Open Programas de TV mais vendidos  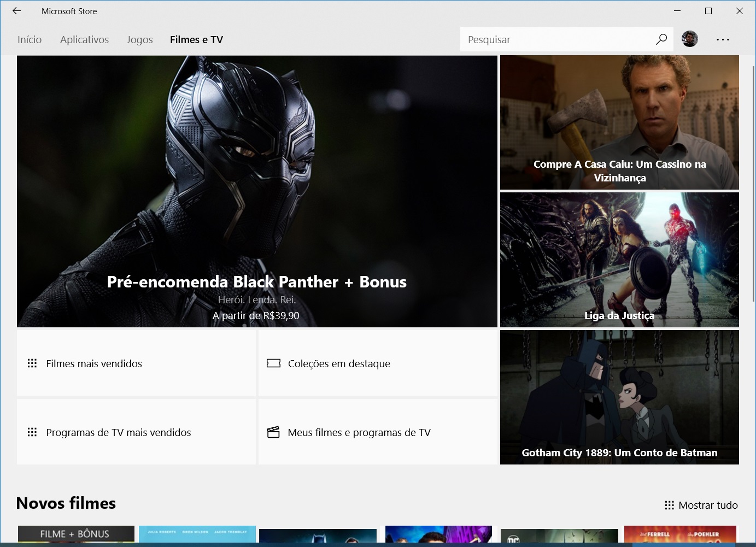point(136,432)
